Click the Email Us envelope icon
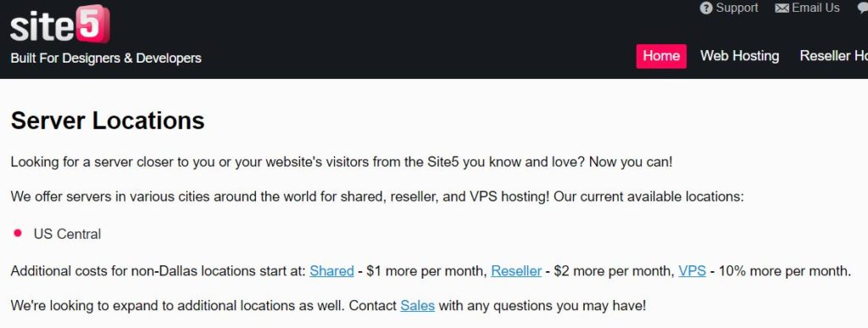The height and width of the screenshot is (328, 868). 782,8
